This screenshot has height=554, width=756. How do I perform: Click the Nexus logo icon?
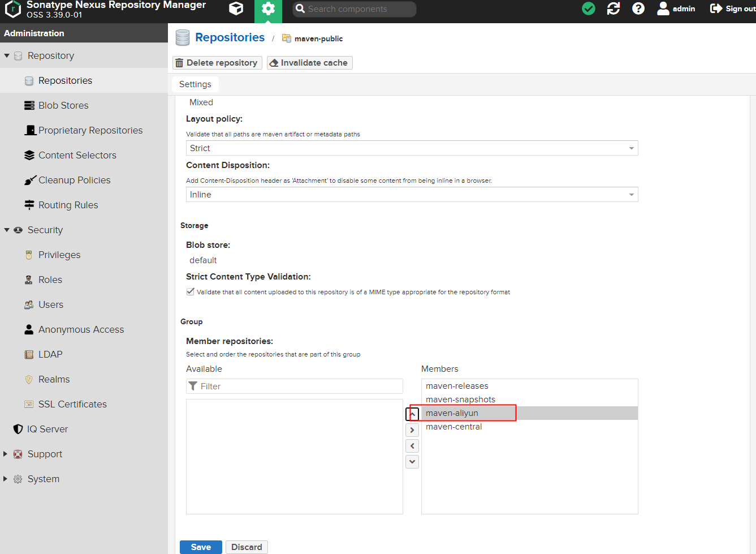pos(12,9)
